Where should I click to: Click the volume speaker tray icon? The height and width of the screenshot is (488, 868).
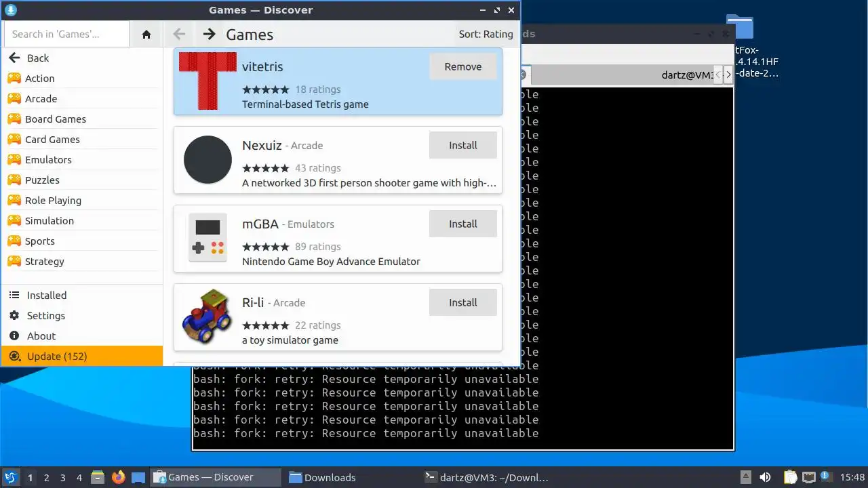pyautogui.click(x=765, y=477)
